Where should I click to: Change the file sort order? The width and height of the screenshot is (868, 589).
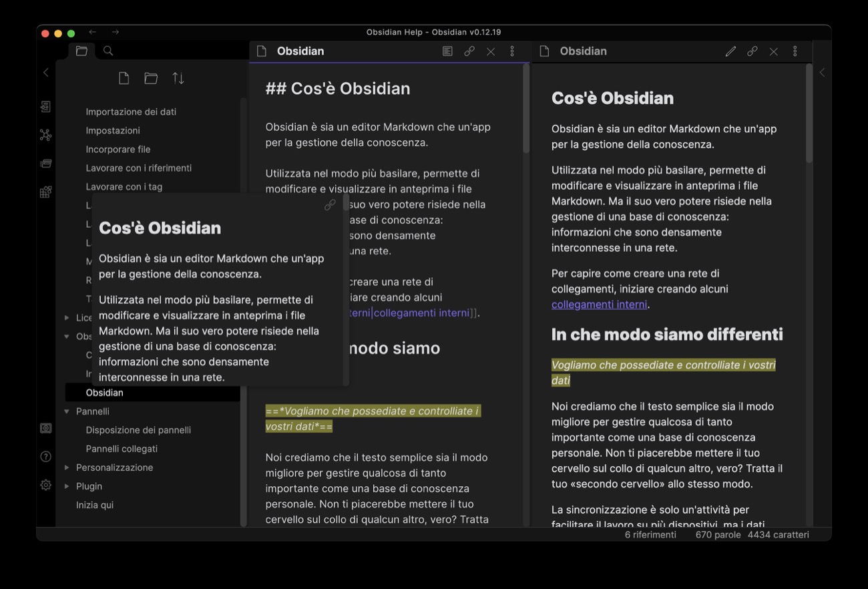[178, 78]
